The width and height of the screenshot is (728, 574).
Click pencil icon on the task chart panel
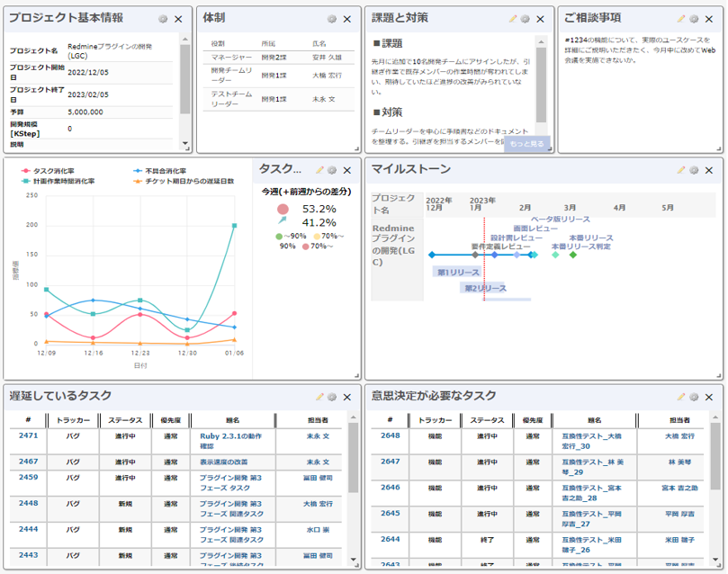point(319,170)
